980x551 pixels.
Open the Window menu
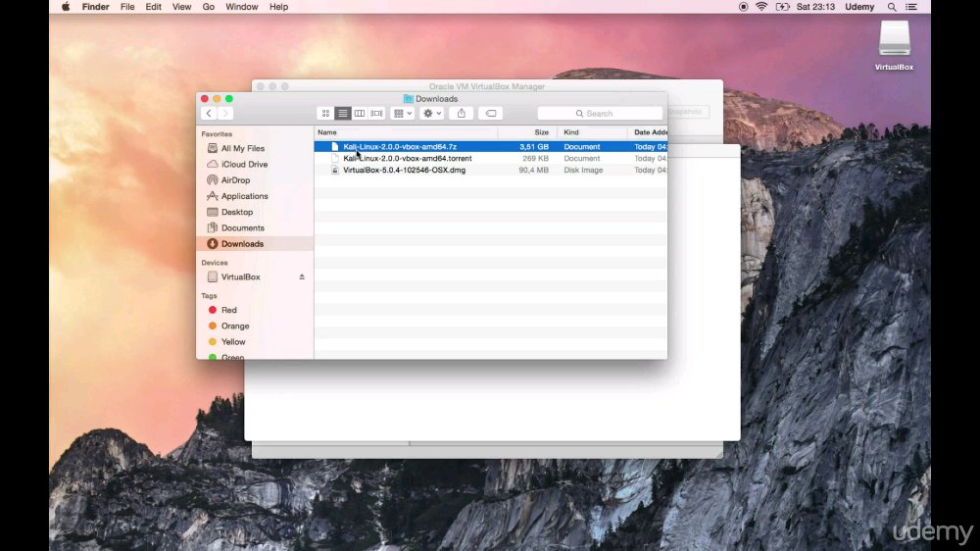pos(241,7)
